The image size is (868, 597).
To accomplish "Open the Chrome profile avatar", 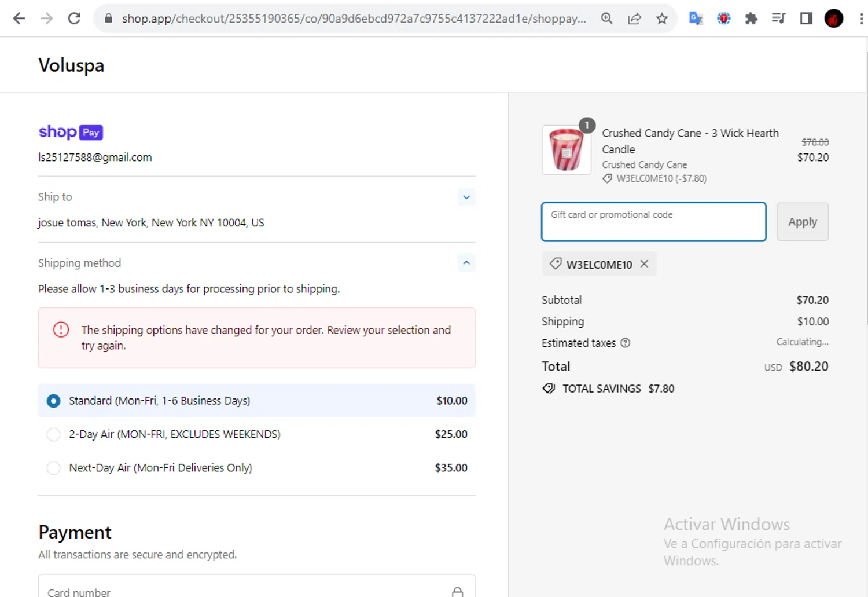I will point(834,19).
